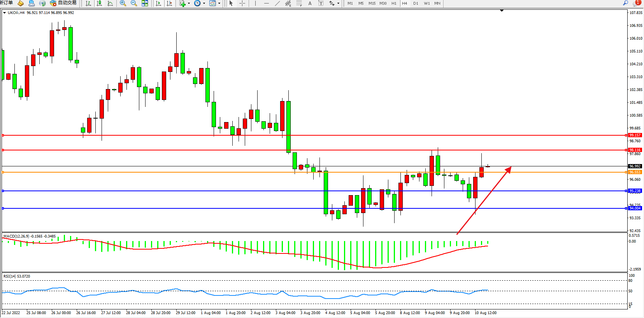Image resolution: width=644 pixels, height=318 pixels.
Task: Switch to the M15 timeframe
Action: (x=372, y=3)
